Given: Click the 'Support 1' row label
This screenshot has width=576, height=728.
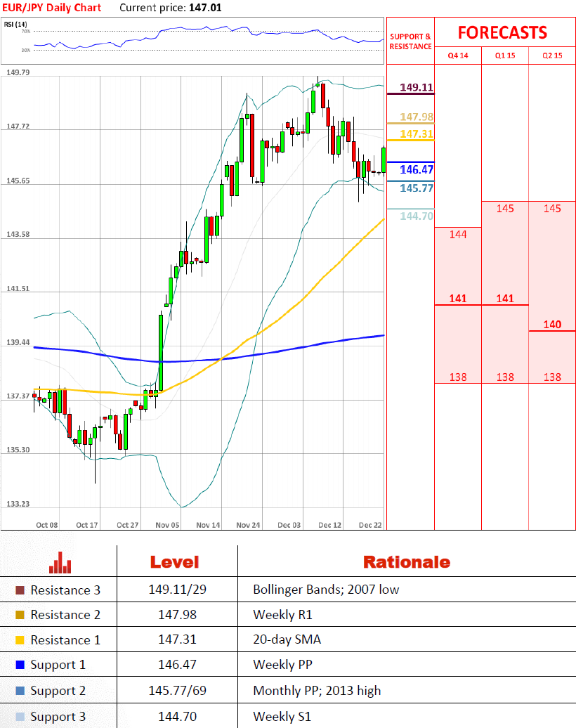Looking at the screenshot, I should click(58, 665).
